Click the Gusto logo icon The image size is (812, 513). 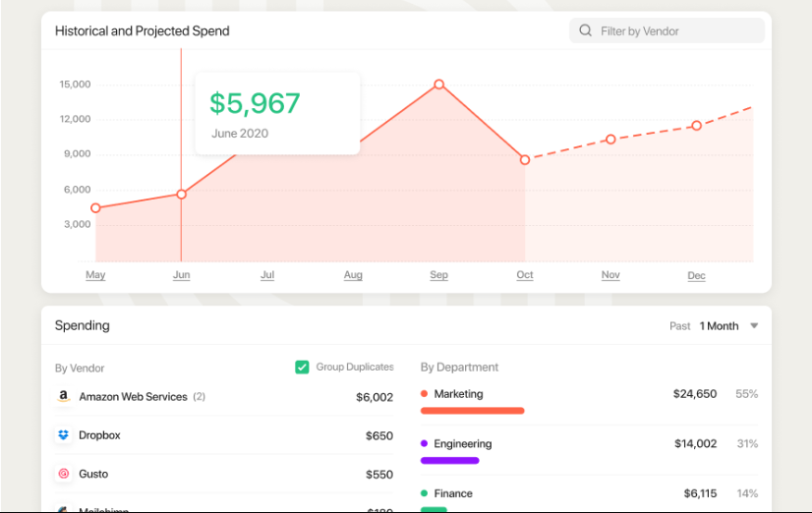pos(63,474)
